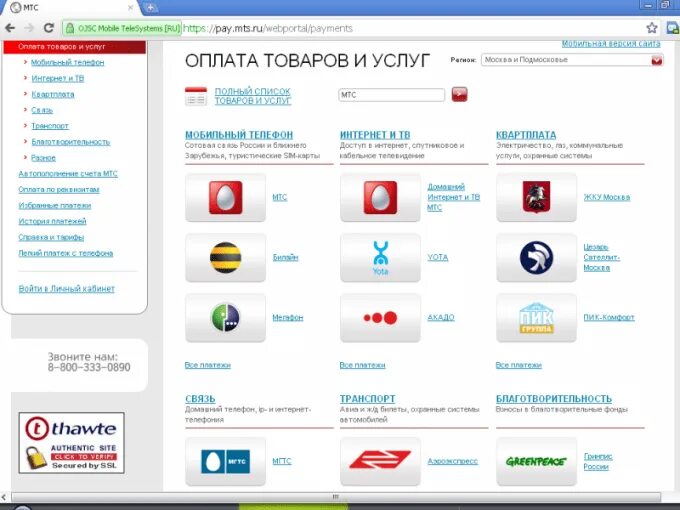
Task: Select the Цезарь Сателлит helmet logo
Action: click(536, 258)
